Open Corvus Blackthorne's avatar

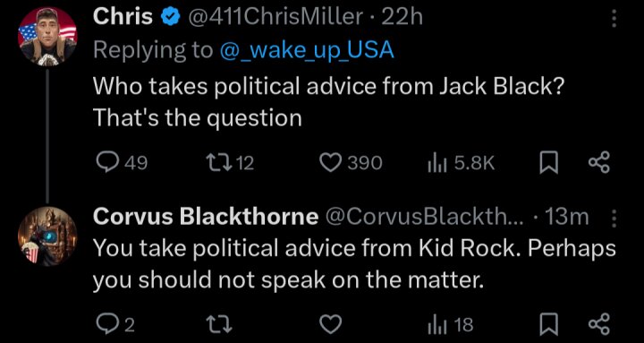pyautogui.click(x=47, y=236)
